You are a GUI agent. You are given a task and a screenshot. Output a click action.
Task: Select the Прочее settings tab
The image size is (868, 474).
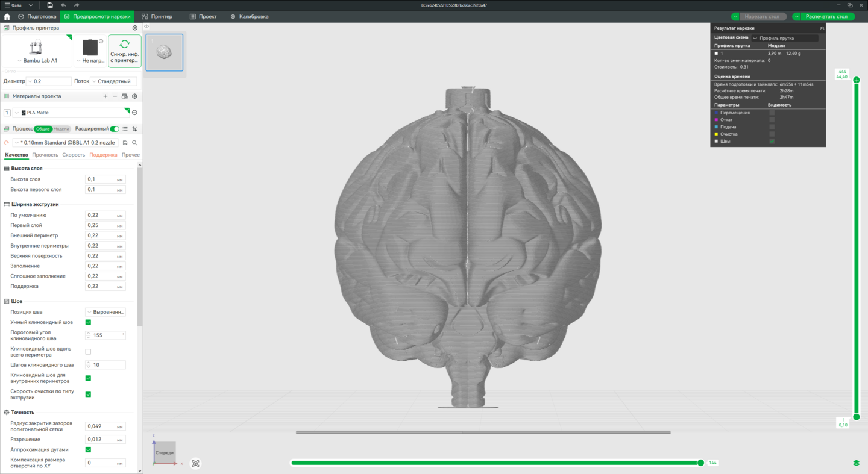[x=130, y=155]
